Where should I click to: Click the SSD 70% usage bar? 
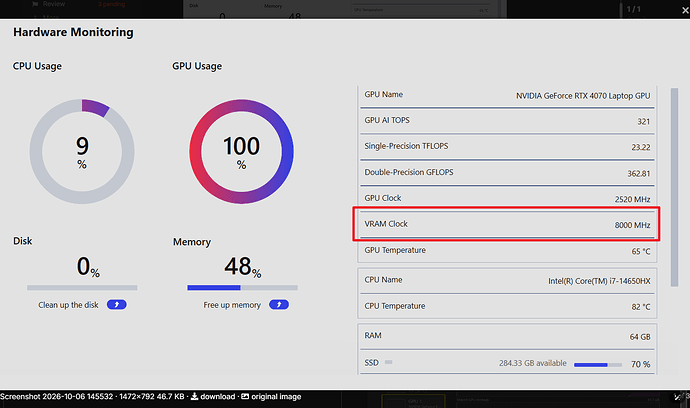coord(598,364)
